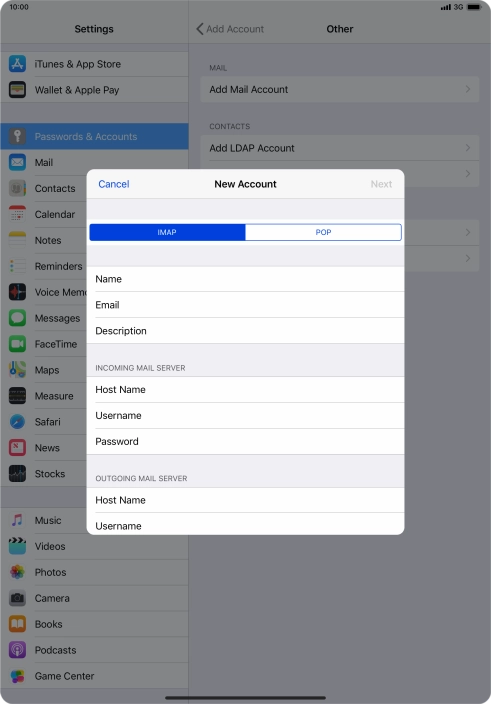This screenshot has width=491, height=704.
Task: Cancel the New Account dialog
Action: (114, 184)
